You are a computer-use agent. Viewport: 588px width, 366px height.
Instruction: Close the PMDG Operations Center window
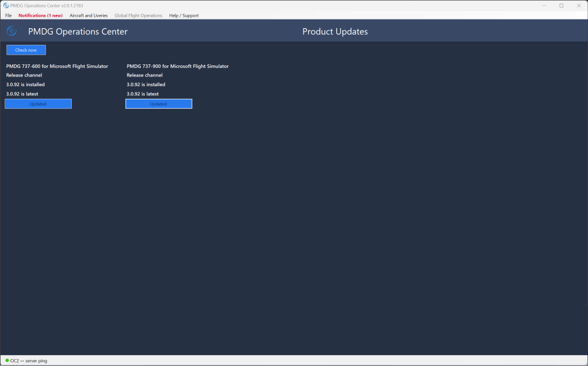578,6
